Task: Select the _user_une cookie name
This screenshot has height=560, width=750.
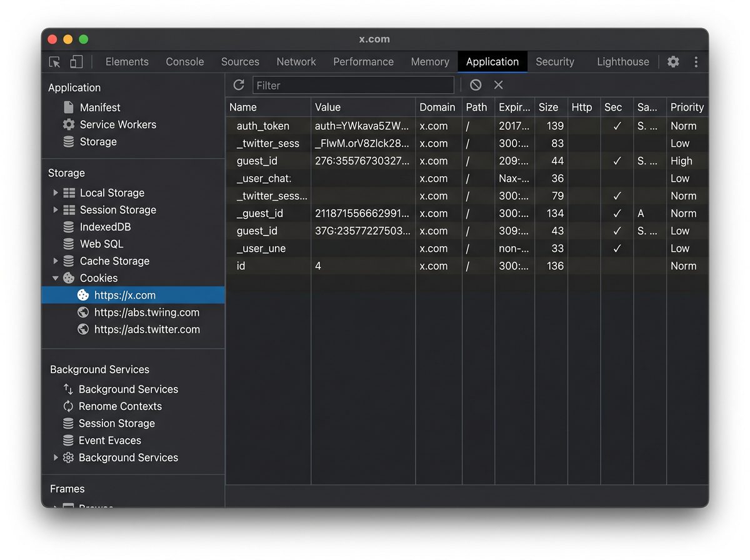Action: (261, 249)
